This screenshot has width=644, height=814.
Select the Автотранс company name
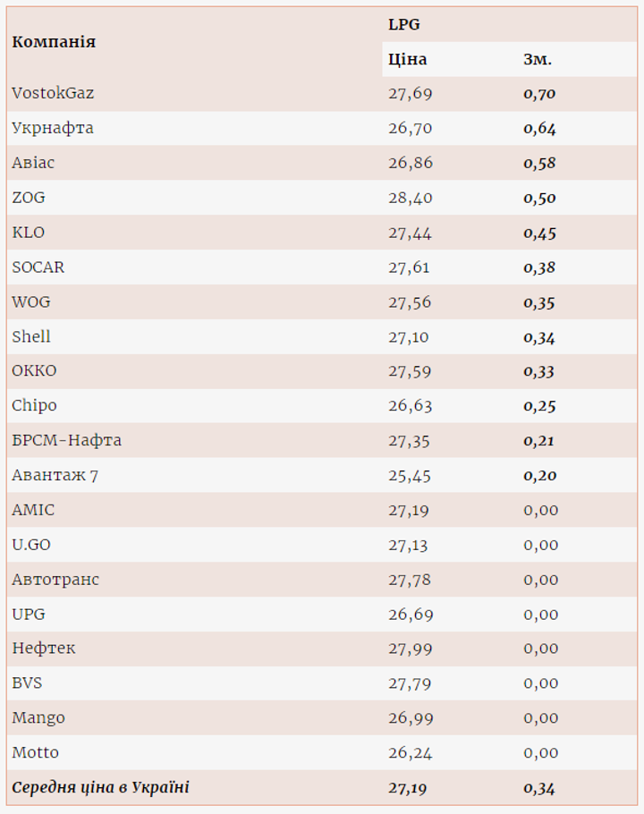tap(55, 580)
